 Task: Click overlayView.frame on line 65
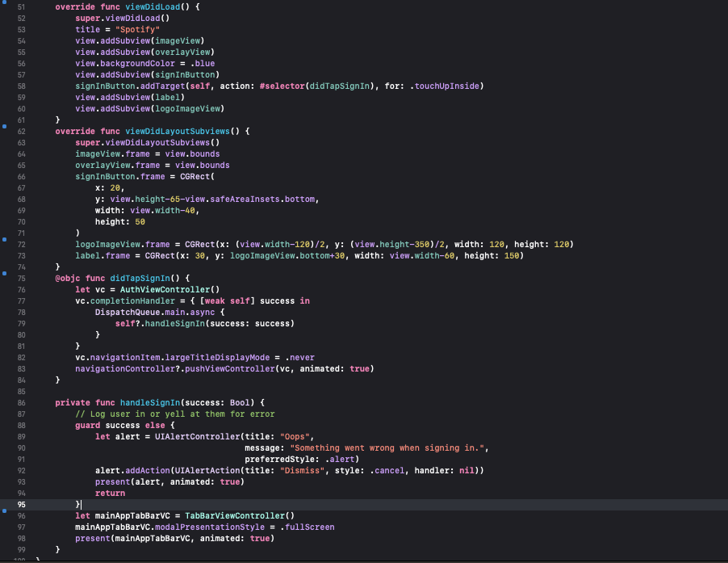click(118, 166)
